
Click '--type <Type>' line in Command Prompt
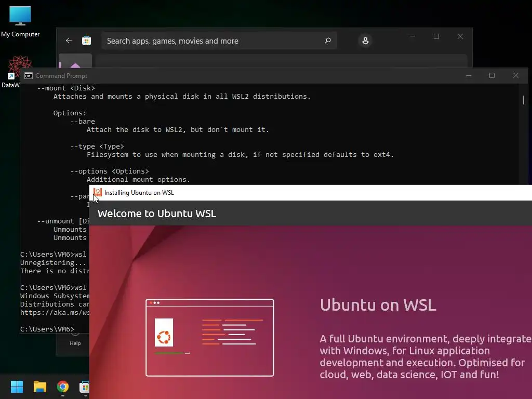[x=97, y=146]
